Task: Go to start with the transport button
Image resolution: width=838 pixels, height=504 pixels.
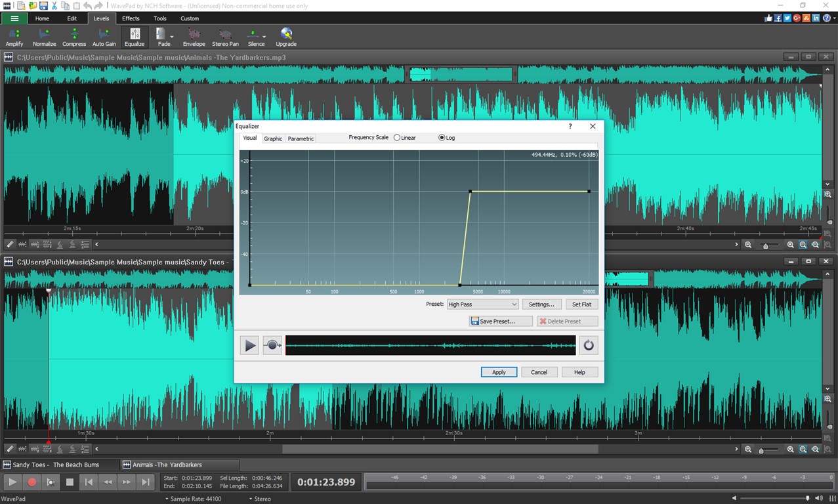Action: tap(89, 482)
